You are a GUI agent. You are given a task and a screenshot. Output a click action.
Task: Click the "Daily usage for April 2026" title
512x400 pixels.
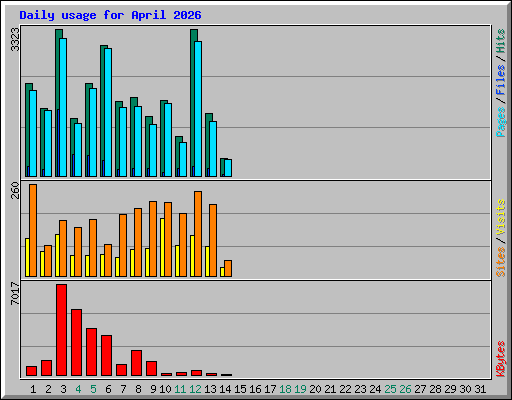(x=110, y=15)
